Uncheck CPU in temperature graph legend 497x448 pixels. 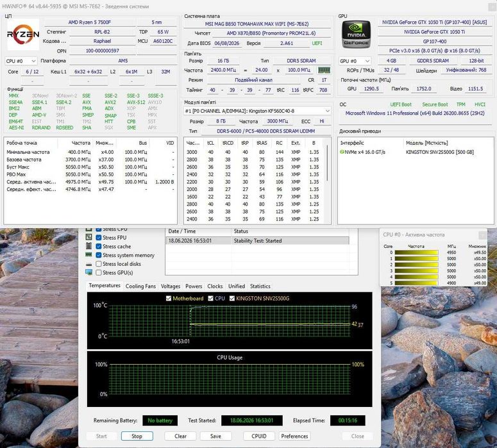click(210, 299)
